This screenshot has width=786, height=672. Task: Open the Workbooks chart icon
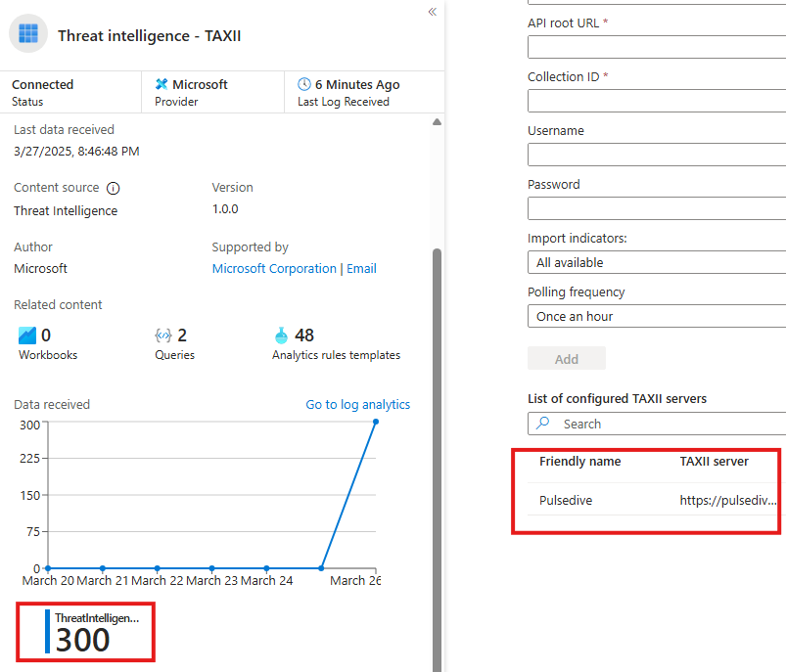pos(27,336)
